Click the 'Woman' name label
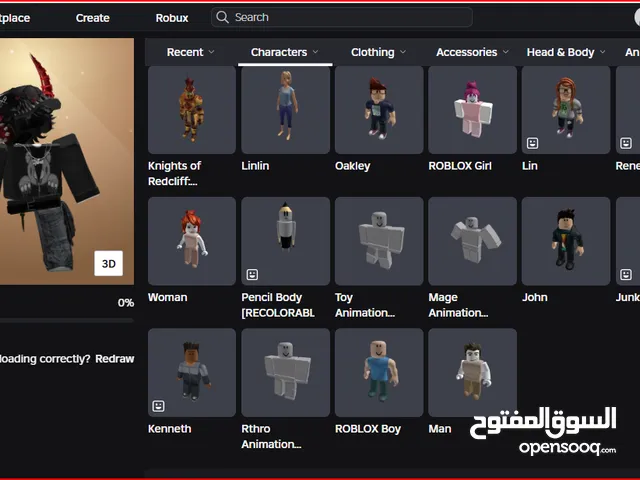The height and width of the screenshot is (480, 640). click(168, 297)
